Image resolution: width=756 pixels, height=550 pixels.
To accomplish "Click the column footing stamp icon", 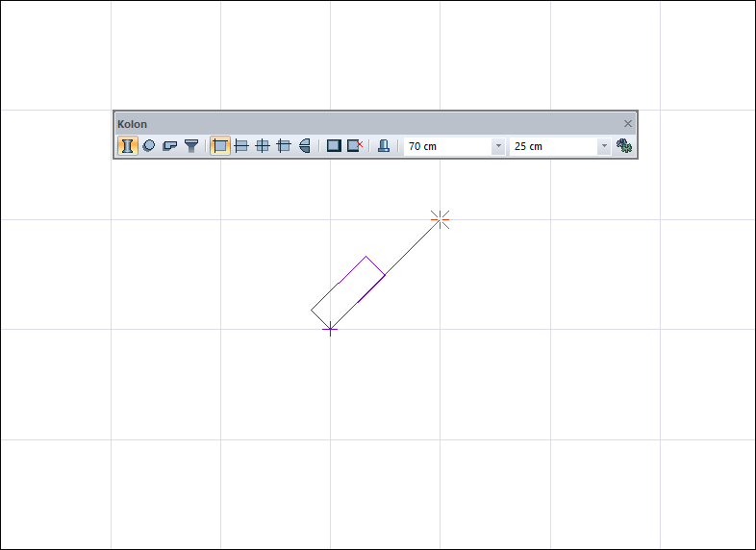I will tap(384, 145).
